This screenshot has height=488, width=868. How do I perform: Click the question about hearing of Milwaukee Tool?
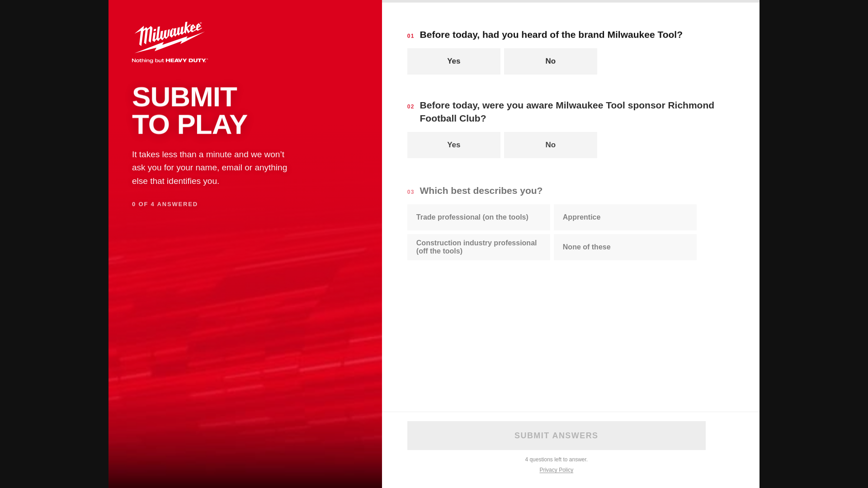pyautogui.click(x=551, y=35)
